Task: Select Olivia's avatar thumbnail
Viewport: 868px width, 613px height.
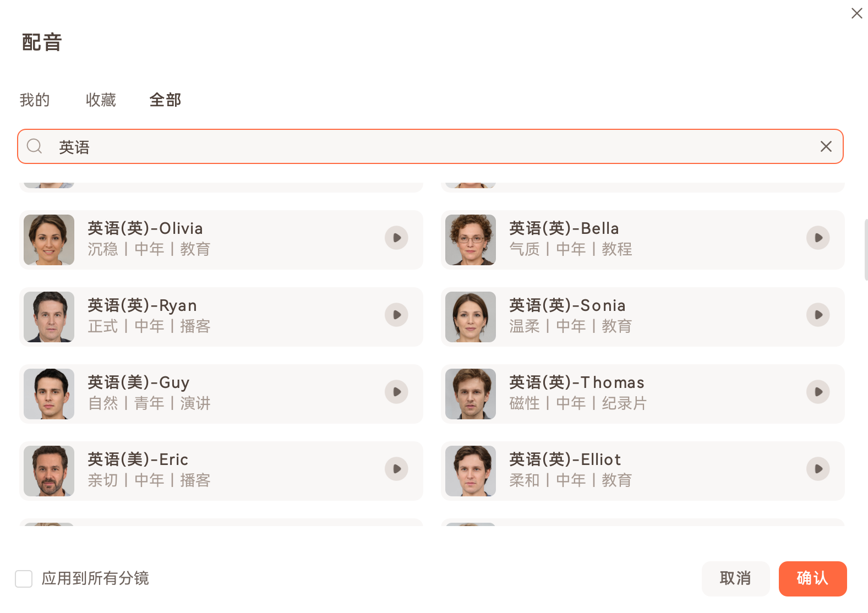Action: [x=49, y=240]
